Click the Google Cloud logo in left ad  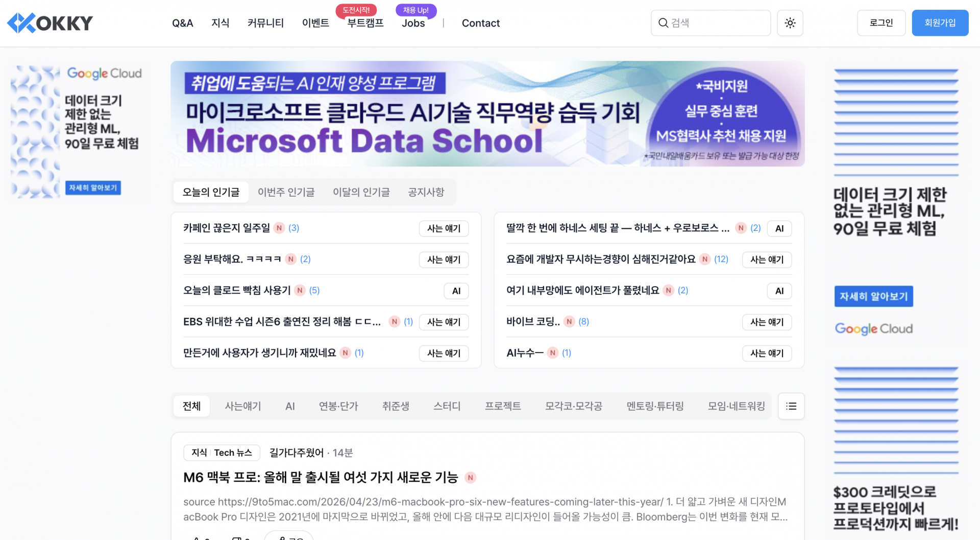[x=104, y=74]
